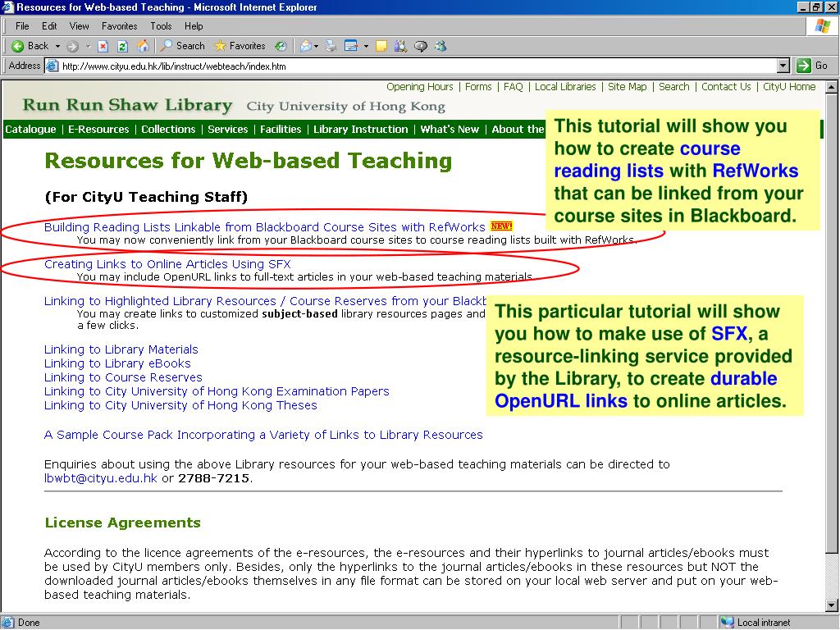The height and width of the screenshot is (630, 840).
Task: Open Linking to CityU Examination Papers link
Action: point(217,391)
